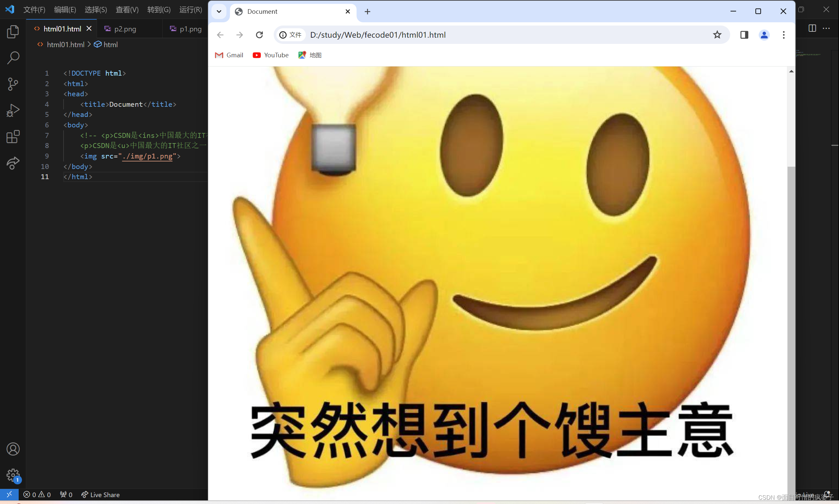The height and width of the screenshot is (504, 839).
Task: Click the Extensions icon in sidebar
Action: 13,137
